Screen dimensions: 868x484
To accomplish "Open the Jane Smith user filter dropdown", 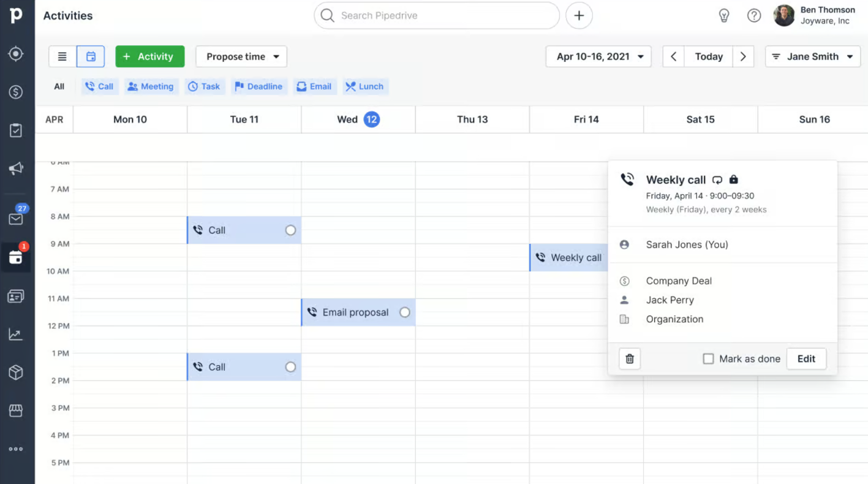I will [812, 56].
